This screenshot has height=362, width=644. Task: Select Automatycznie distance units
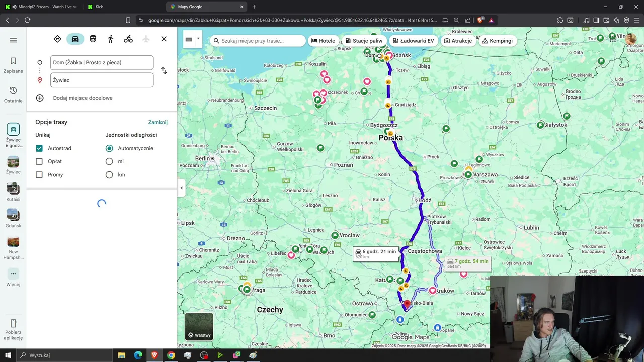[x=109, y=148]
